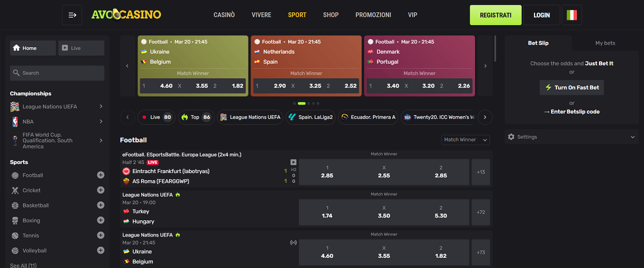Viewport: 644px width, 268px height.
Task: Open the SHOP nav item
Action: click(331, 15)
